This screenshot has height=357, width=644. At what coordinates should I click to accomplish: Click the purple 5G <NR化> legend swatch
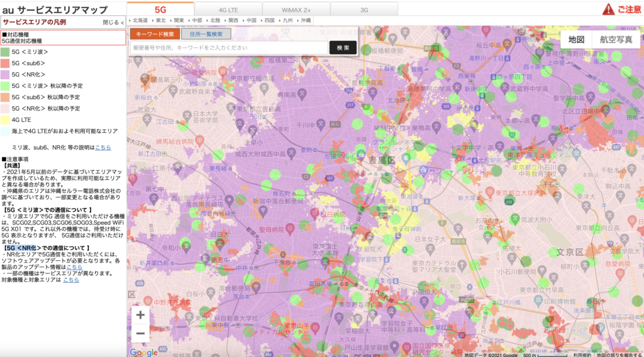(x=5, y=75)
